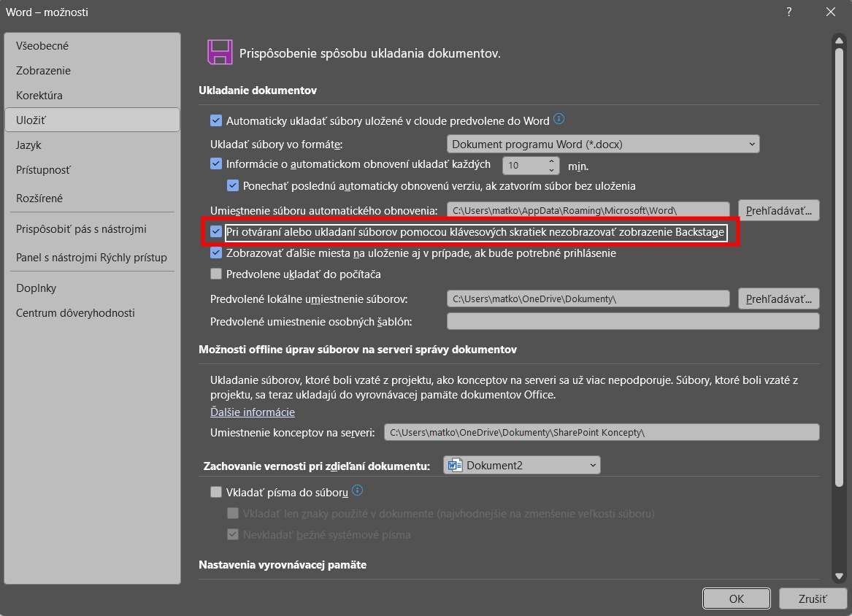The height and width of the screenshot is (616, 852).
Task: Click the default local file location field
Action: [588, 299]
